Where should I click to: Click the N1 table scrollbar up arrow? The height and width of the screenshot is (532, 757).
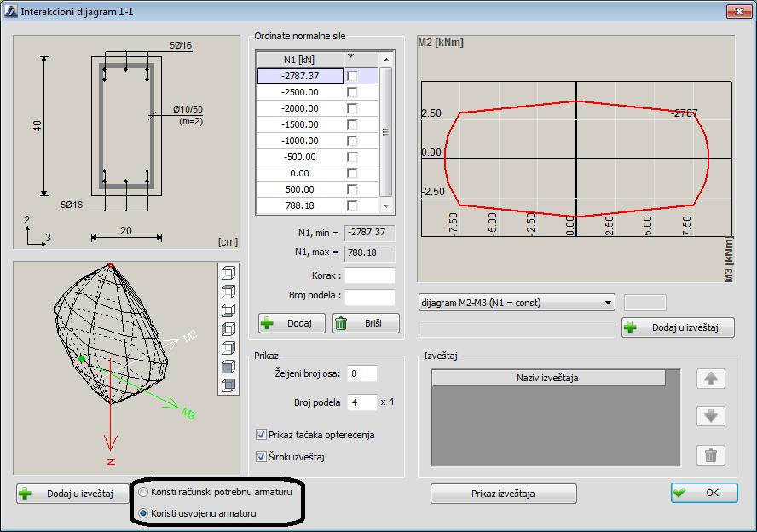[385, 60]
